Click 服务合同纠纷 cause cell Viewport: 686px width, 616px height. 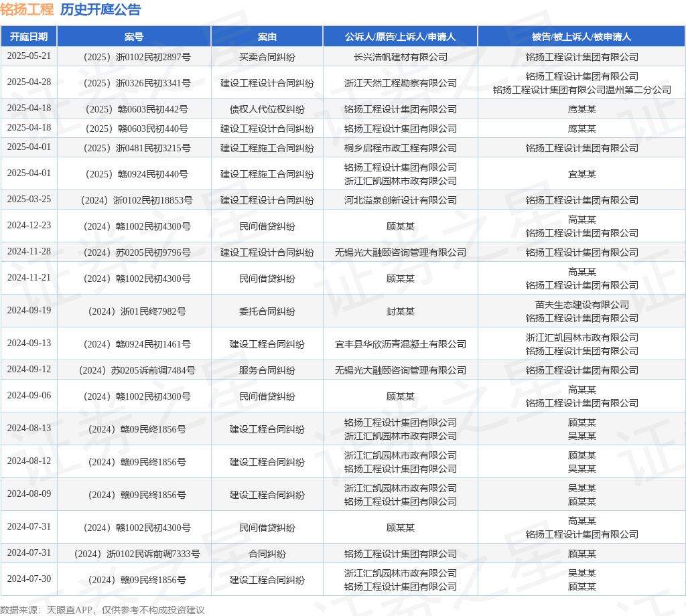coord(267,371)
